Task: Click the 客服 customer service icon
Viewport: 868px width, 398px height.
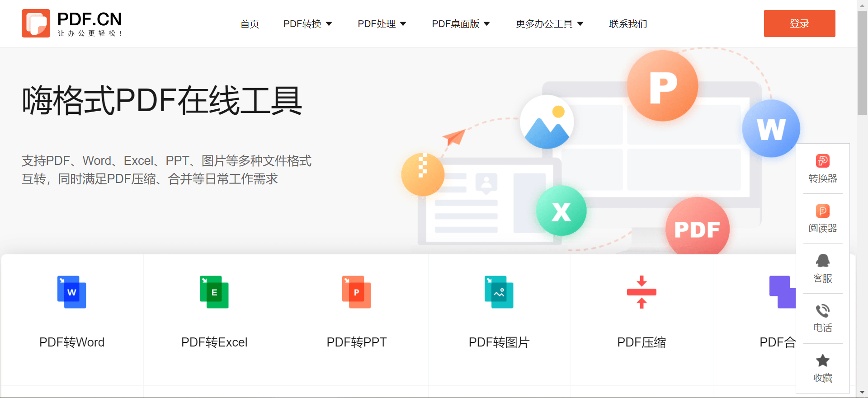Action: click(823, 261)
